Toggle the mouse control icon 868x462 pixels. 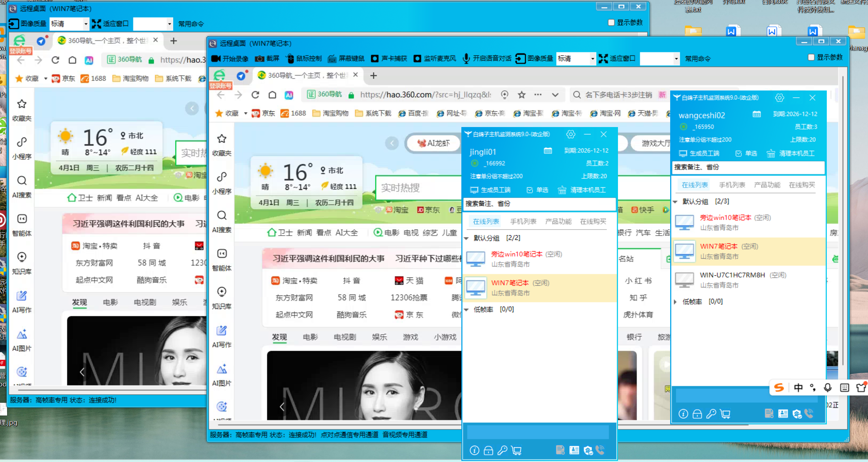290,59
